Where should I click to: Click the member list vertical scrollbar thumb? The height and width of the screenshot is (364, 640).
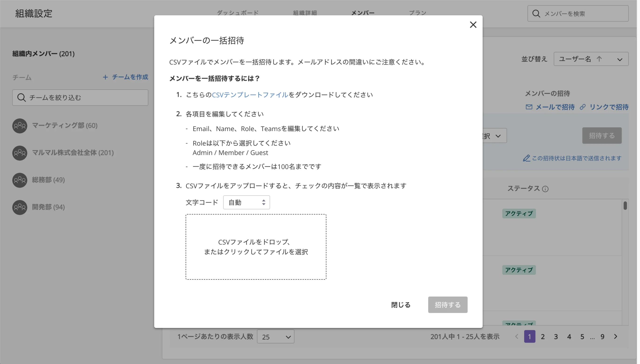[625, 206]
